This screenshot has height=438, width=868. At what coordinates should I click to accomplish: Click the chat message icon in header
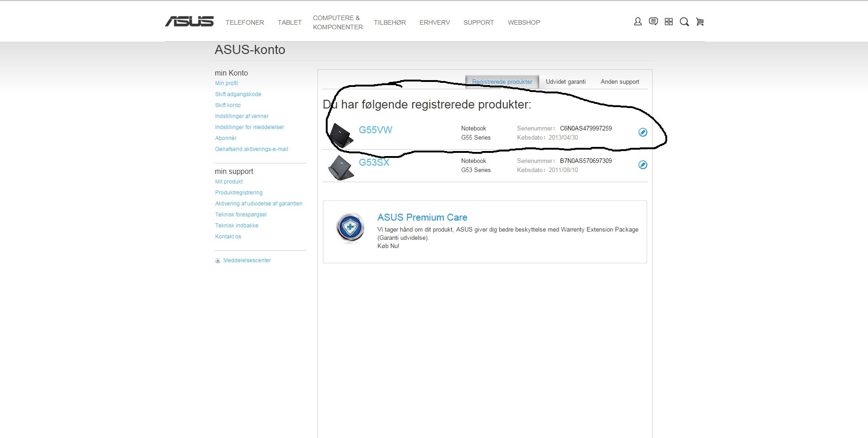point(653,22)
